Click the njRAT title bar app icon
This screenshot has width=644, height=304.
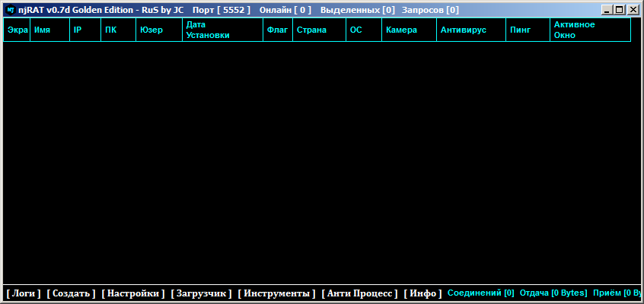[x=10, y=10]
